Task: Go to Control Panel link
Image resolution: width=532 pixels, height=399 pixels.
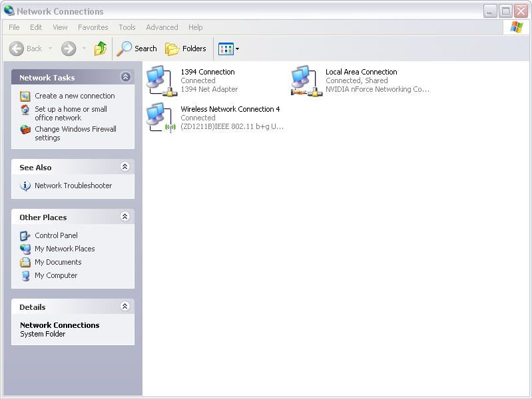Action: (56, 235)
